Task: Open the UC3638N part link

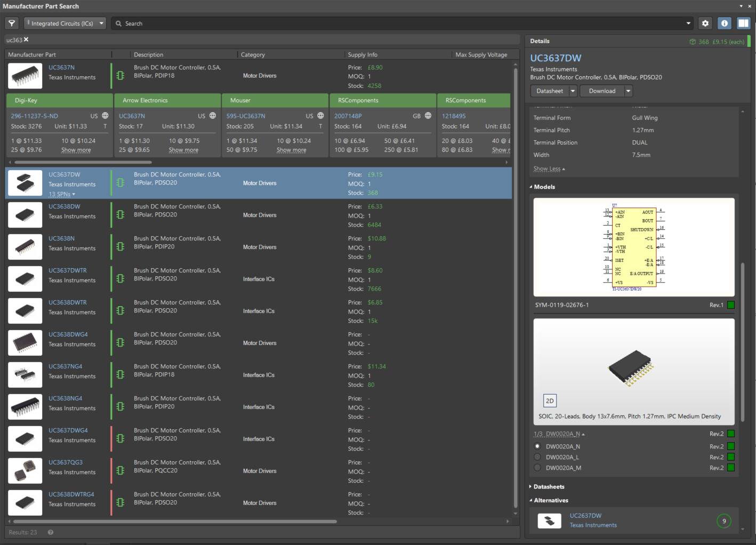Action: coord(61,238)
